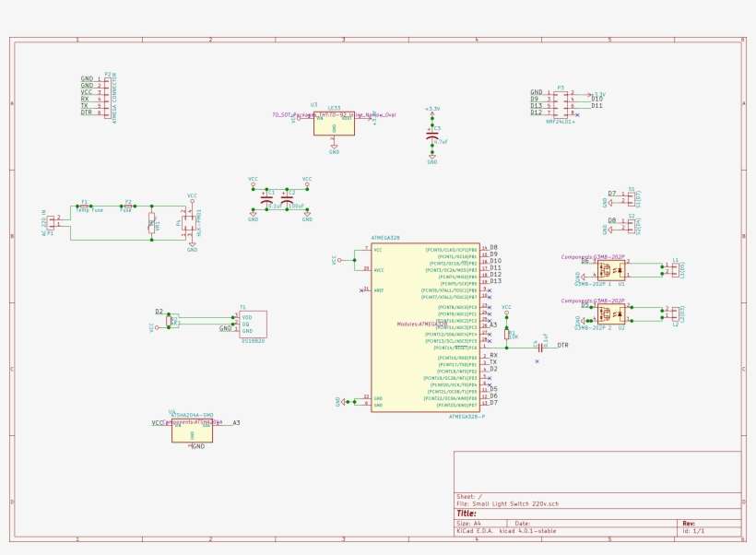Select the HLK-PM01 power module symbol
This screenshot has width=756, height=555.
188,222
